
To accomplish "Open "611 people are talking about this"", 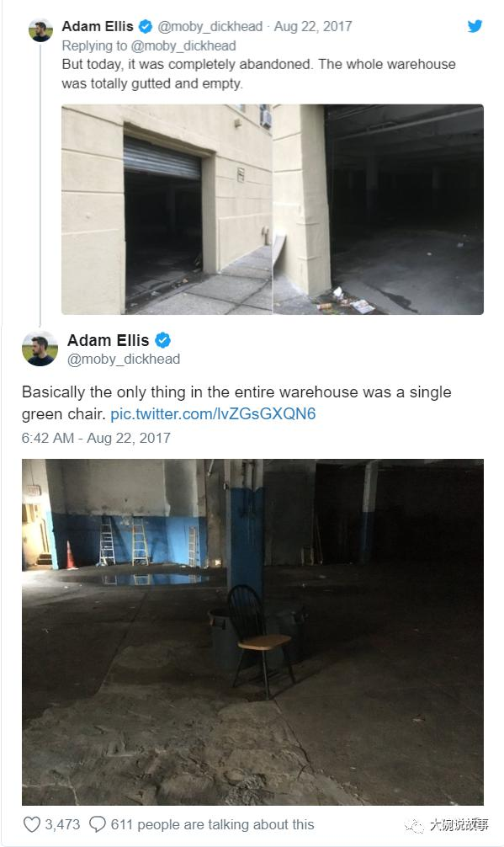I will click(x=212, y=824).
